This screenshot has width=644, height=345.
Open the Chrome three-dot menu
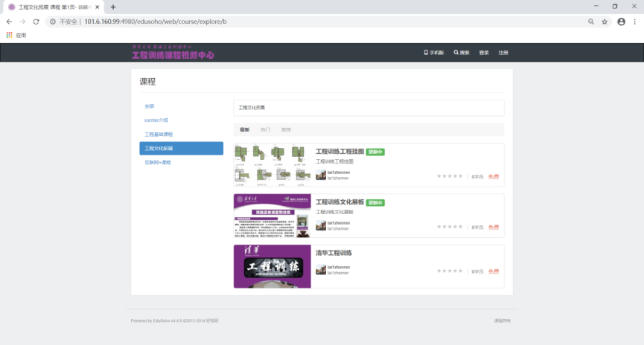(635, 22)
